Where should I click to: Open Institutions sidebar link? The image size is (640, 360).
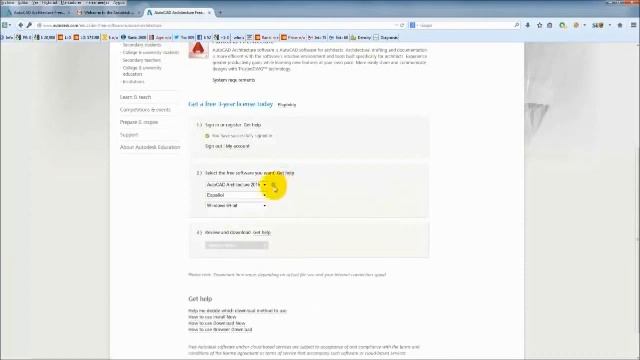(133, 82)
